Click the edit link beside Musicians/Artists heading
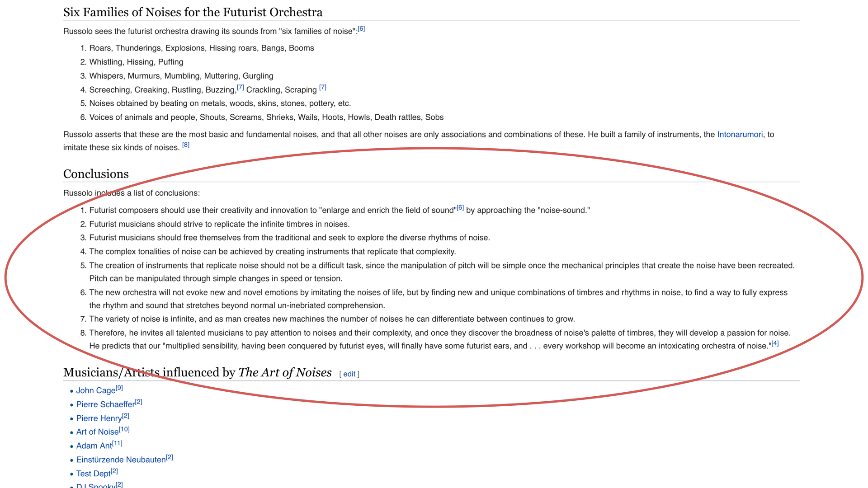 pyautogui.click(x=349, y=374)
